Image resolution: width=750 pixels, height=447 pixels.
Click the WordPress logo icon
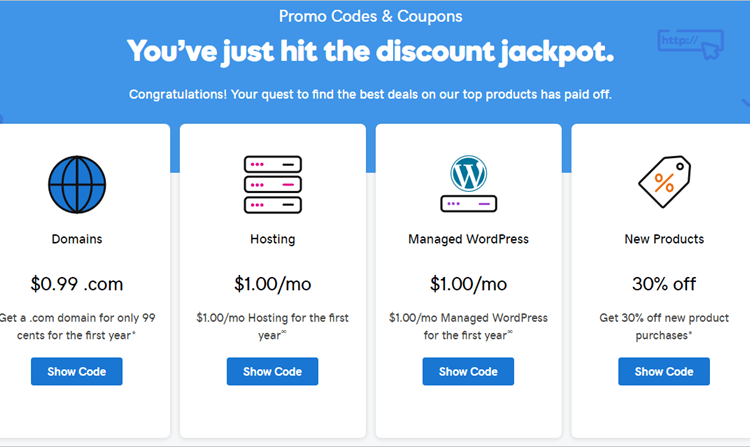point(468,174)
